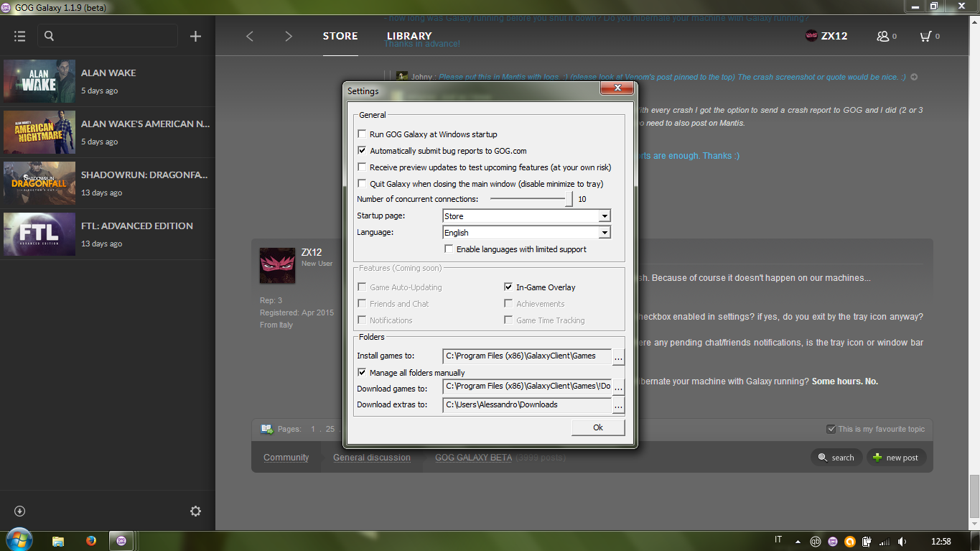
Task: Click the Game Auto-Updating checkbox
Action: [x=362, y=287]
